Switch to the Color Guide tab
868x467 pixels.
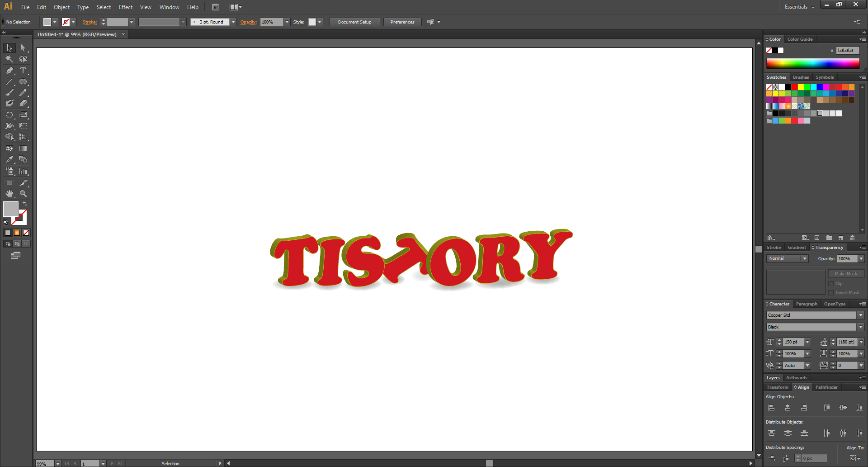coord(800,39)
